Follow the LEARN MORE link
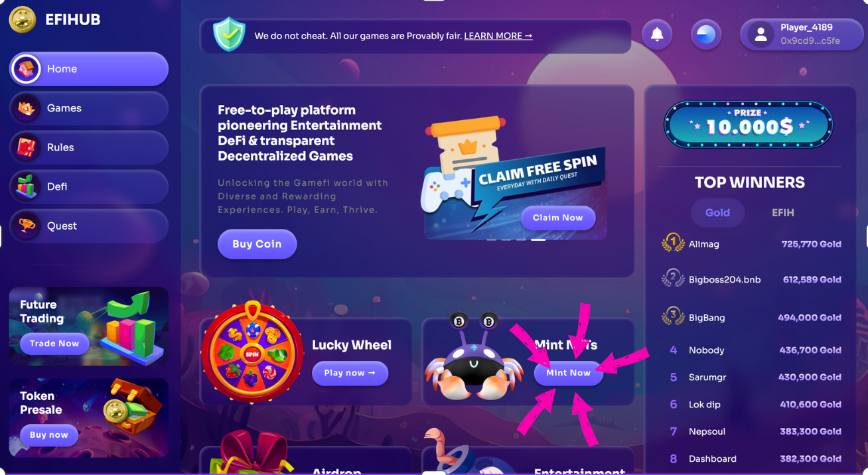 click(498, 36)
